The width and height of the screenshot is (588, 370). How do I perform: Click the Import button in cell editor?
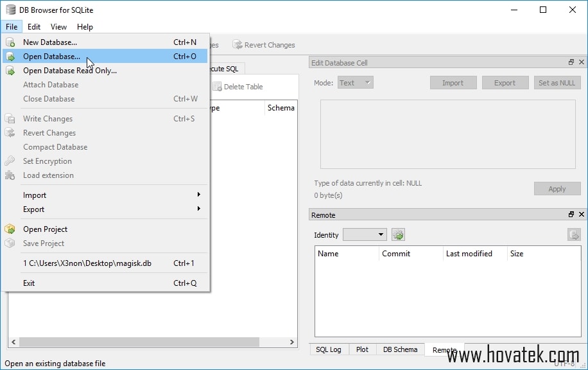[453, 83]
